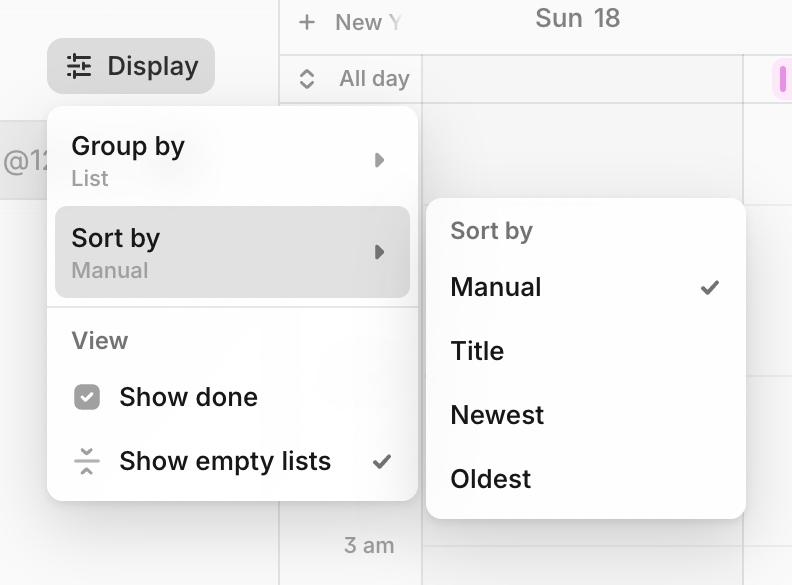This screenshot has height=585, width=792.
Task: Click the checkmark next to Show empty lists
Action: [x=382, y=461]
